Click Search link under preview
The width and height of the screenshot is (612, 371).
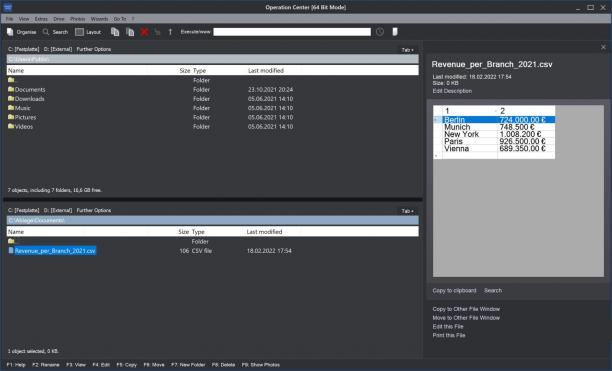pyautogui.click(x=493, y=291)
